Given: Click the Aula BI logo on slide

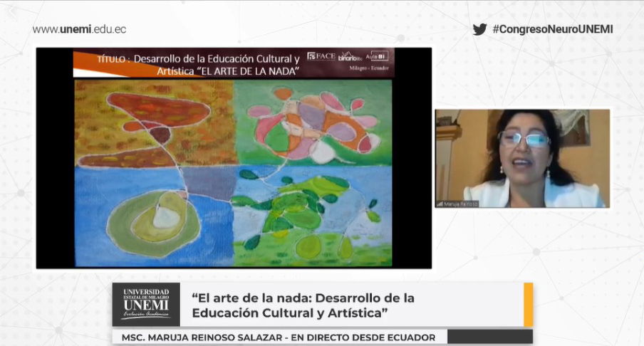Looking at the screenshot, I should point(377,56).
